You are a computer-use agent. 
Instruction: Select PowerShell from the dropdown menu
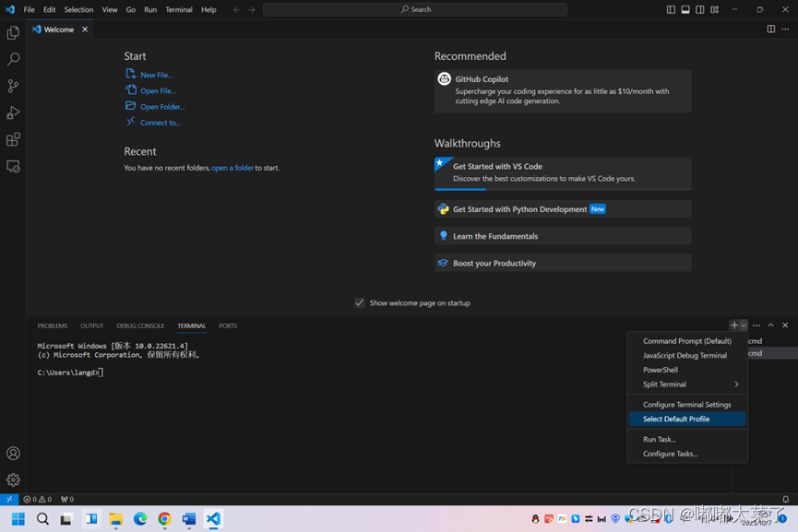(x=687, y=370)
